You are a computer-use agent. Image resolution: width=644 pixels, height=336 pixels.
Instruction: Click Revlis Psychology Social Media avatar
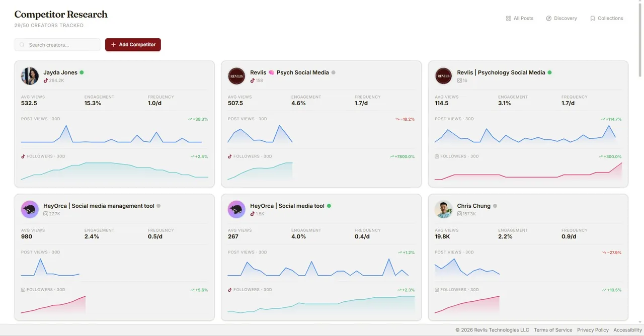(444, 76)
